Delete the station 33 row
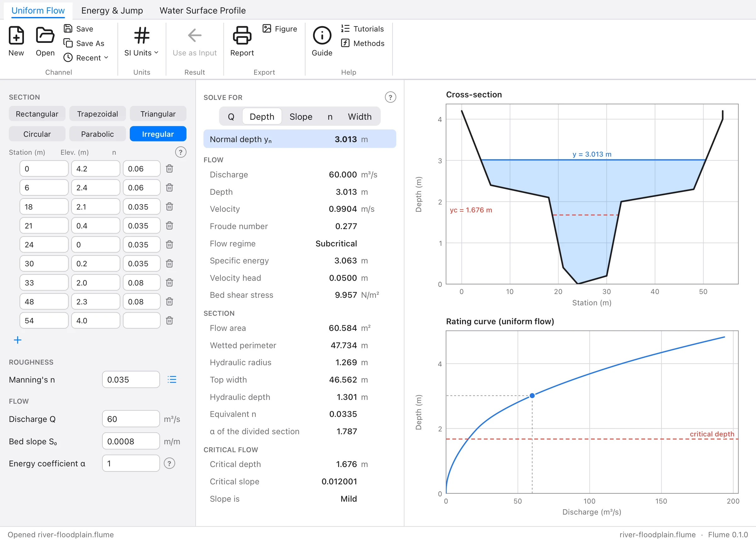Screen dimensions: 756x542 169,283
